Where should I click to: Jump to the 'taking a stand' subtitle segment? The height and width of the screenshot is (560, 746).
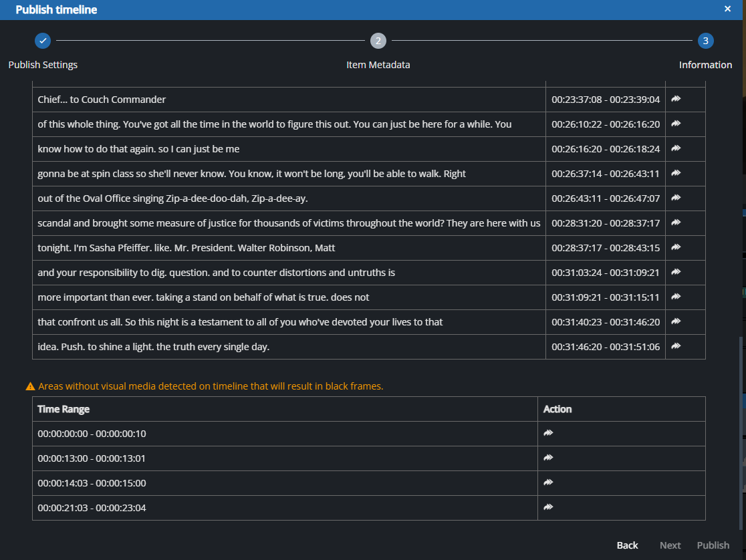(675, 297)
